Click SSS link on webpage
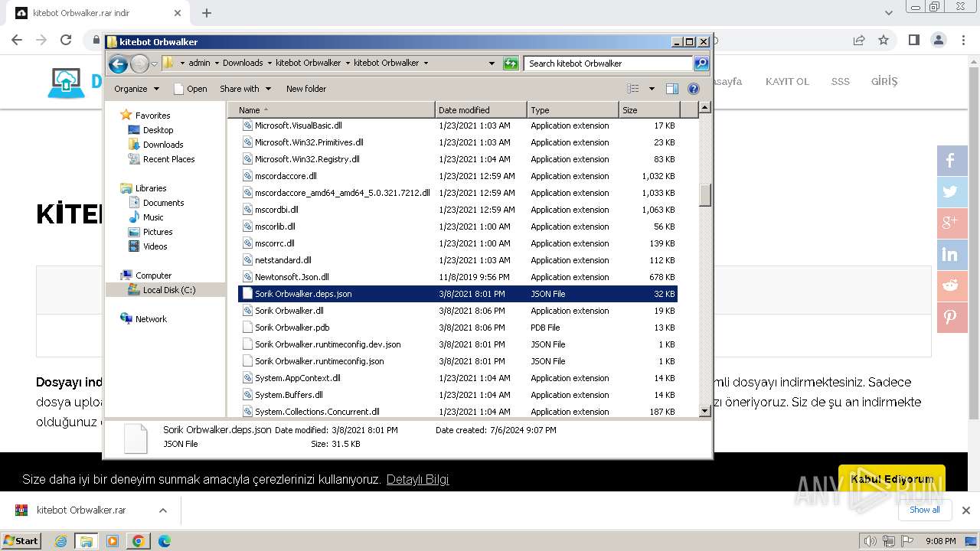Screen dimensions: 980x551 click(x=841, y=81)
